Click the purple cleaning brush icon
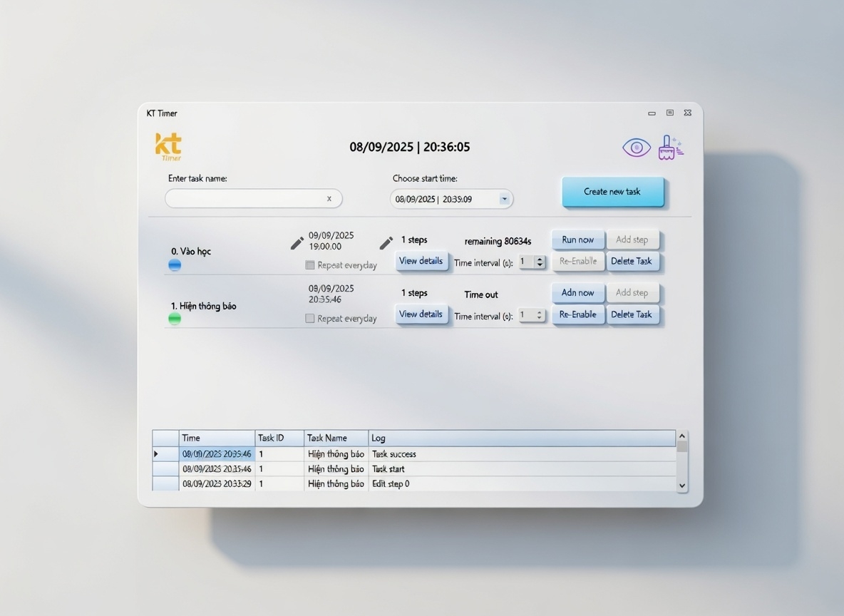This screenshot has width=844, height=616. pos(669,148)
